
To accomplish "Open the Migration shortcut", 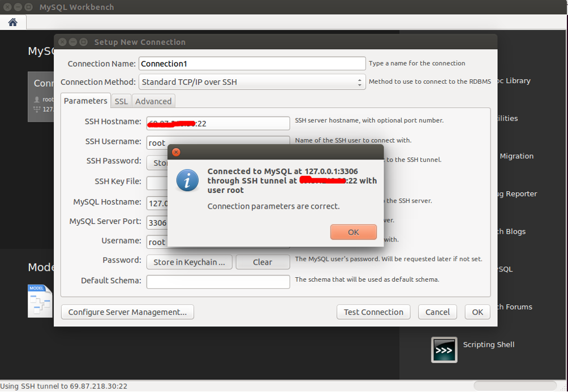I will coord(516,156).
